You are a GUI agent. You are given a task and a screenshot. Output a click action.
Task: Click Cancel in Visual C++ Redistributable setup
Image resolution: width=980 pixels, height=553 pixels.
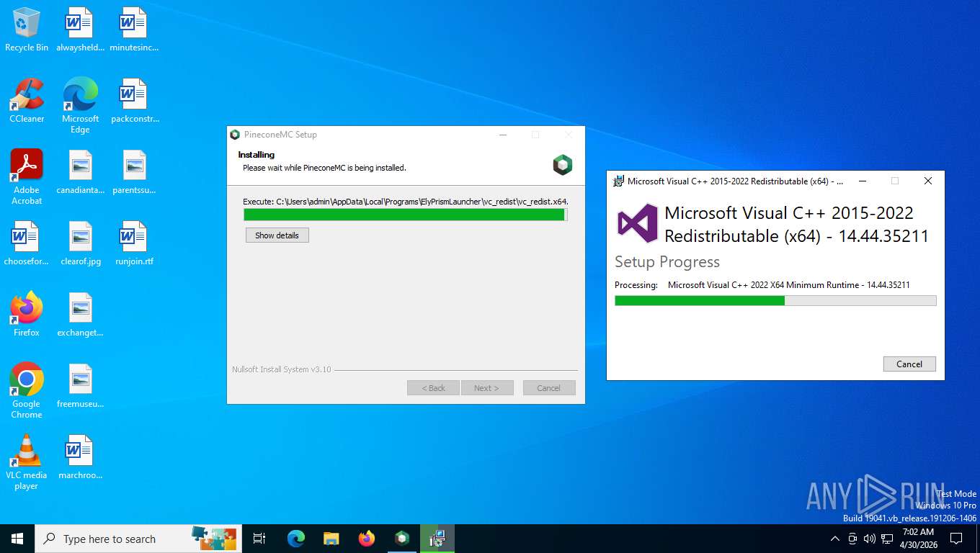(909, 364)
